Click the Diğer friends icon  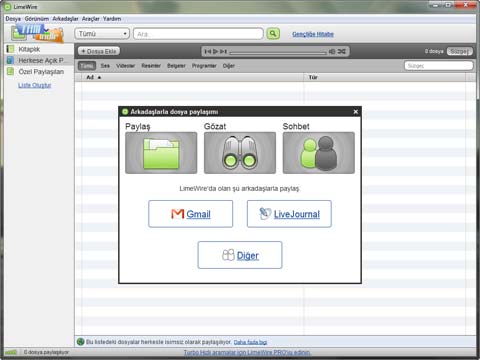point(228,255)
